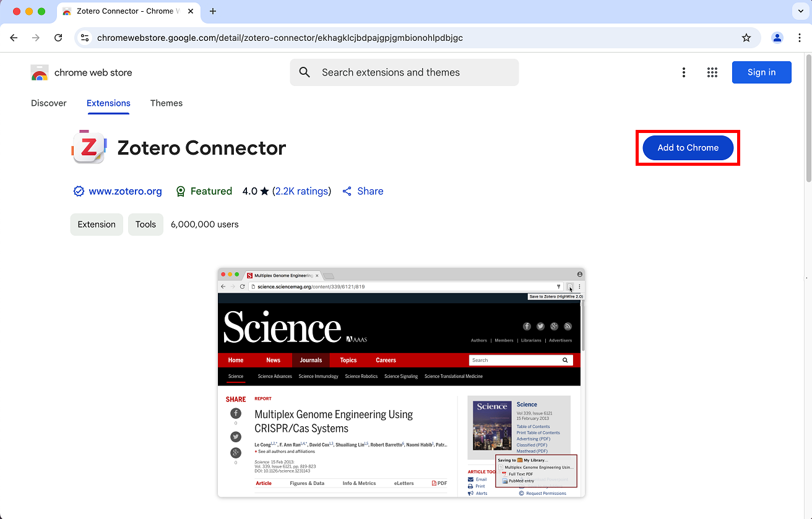Click the Chrome back arrow button

(14, 38)
